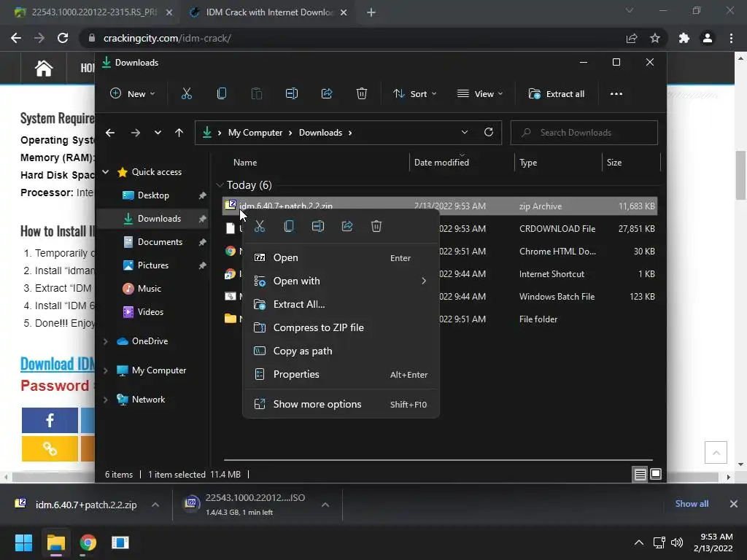Screen dimensions: 747x560
Task: Click into Search Downloads field
Action: (x=584, y=133)
